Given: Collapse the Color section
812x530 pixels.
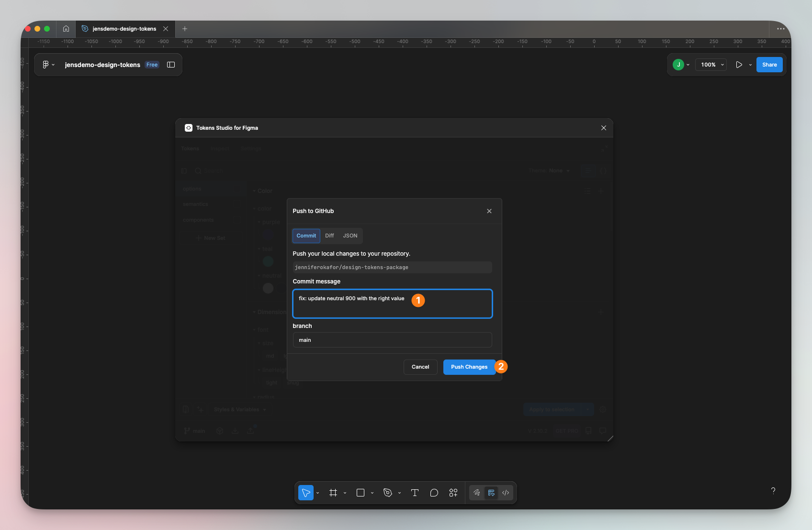Looking at the screenshot, I should click(x=262, y=191).
